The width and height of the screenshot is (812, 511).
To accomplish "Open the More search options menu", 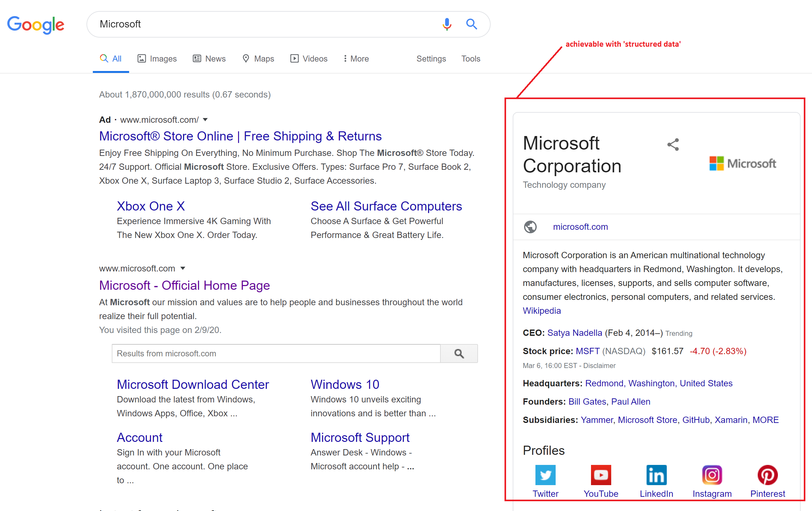I will pyautogui.click(x=356, y=59).
